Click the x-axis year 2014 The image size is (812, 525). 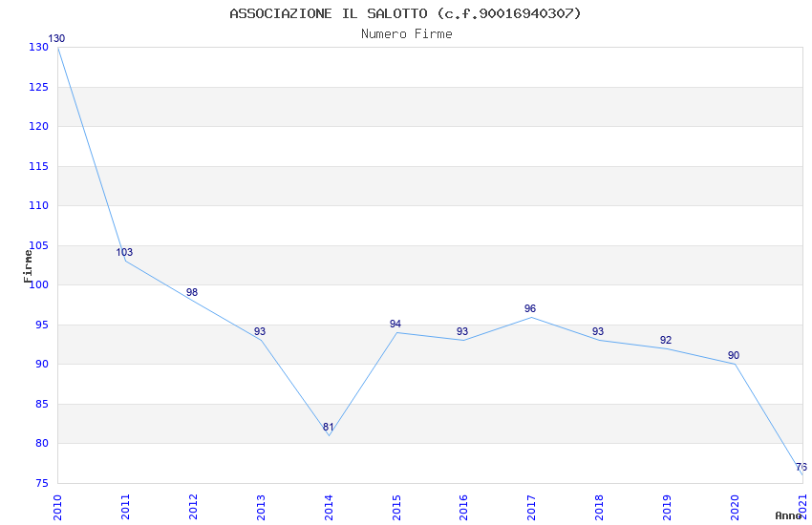pos(329,507)
